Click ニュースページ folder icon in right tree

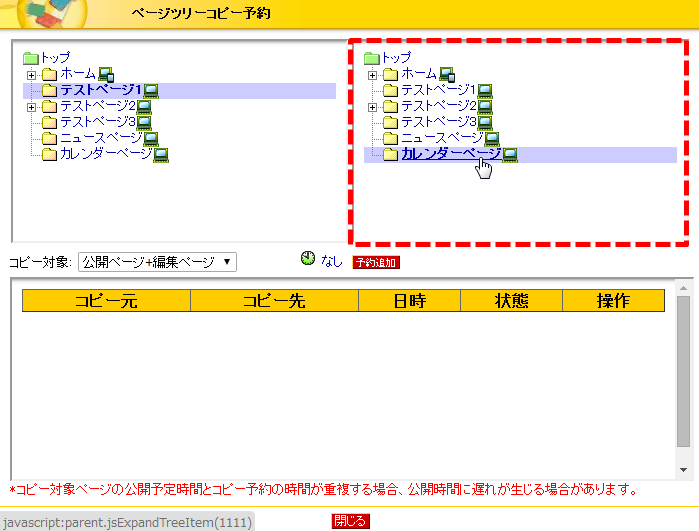point(391,139)
